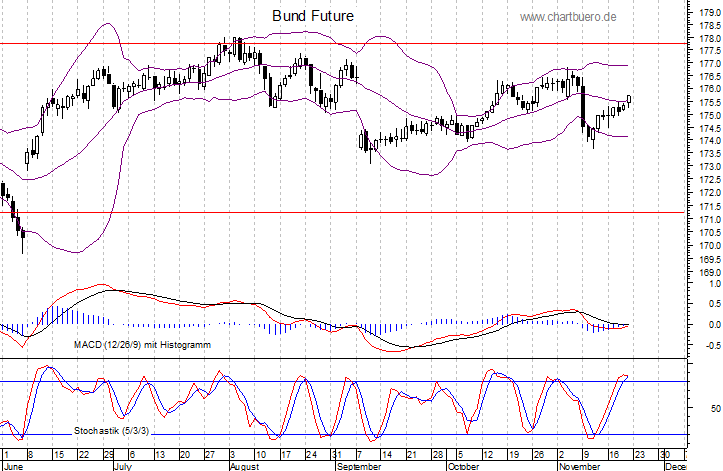Click the date label 31 on the time axis
This screenshot has width=723, height=471.
pyautogui.click(x=337, y=455)
